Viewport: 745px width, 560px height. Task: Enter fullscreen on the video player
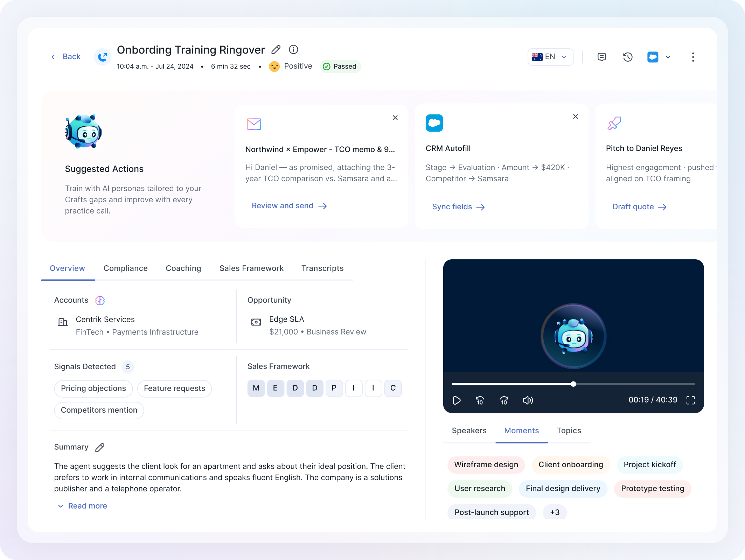point(691,400)
